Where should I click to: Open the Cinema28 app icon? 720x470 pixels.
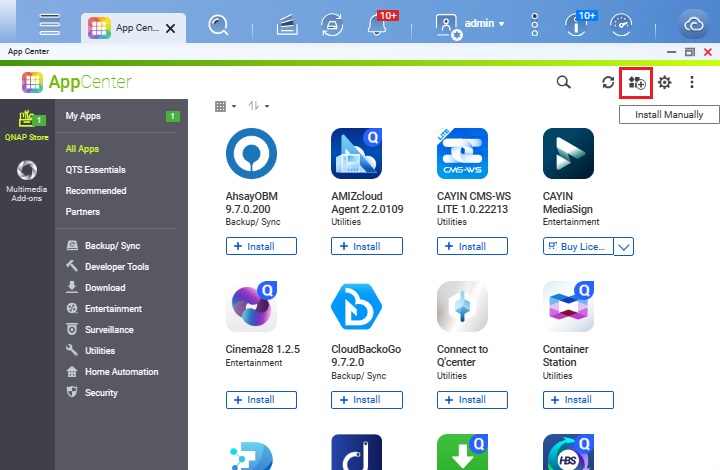coord(251,307)
